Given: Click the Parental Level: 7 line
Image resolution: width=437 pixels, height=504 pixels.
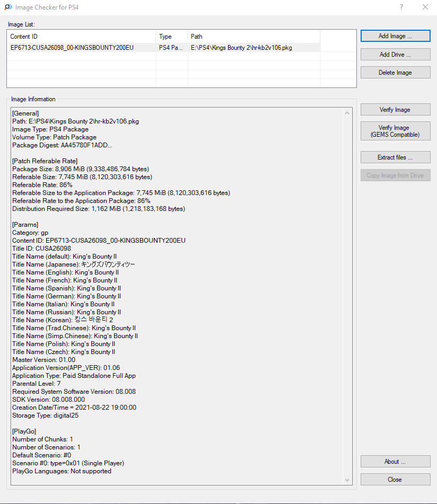Looking at the screenshot, I should 37,384.
